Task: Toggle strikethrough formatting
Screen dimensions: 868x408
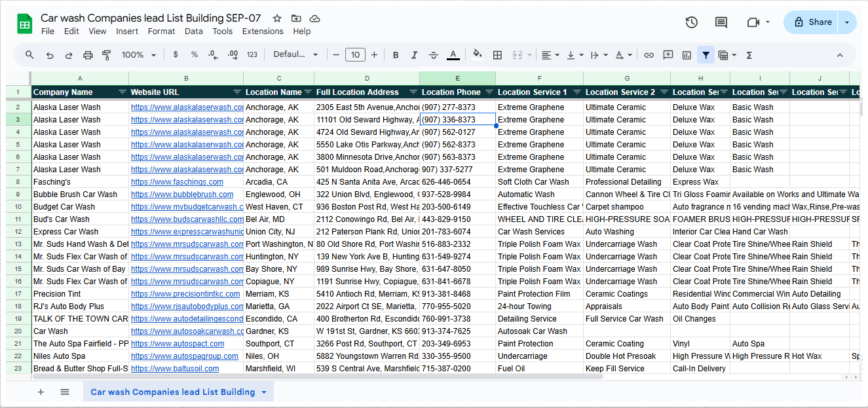Action: point(434,55)
